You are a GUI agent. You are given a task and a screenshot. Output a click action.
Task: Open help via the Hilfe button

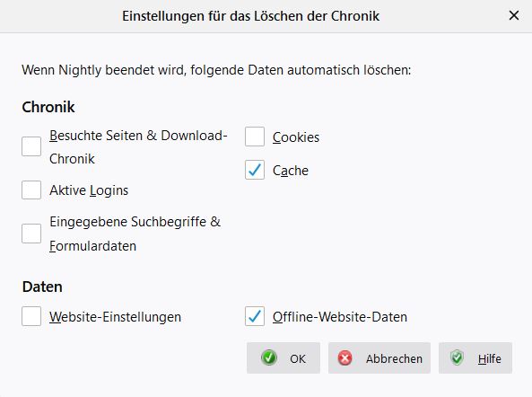click(475, 358)
